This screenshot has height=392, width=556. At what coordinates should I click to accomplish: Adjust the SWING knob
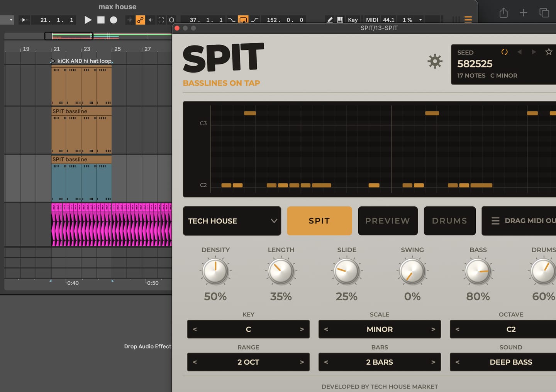tap(412, 271)
